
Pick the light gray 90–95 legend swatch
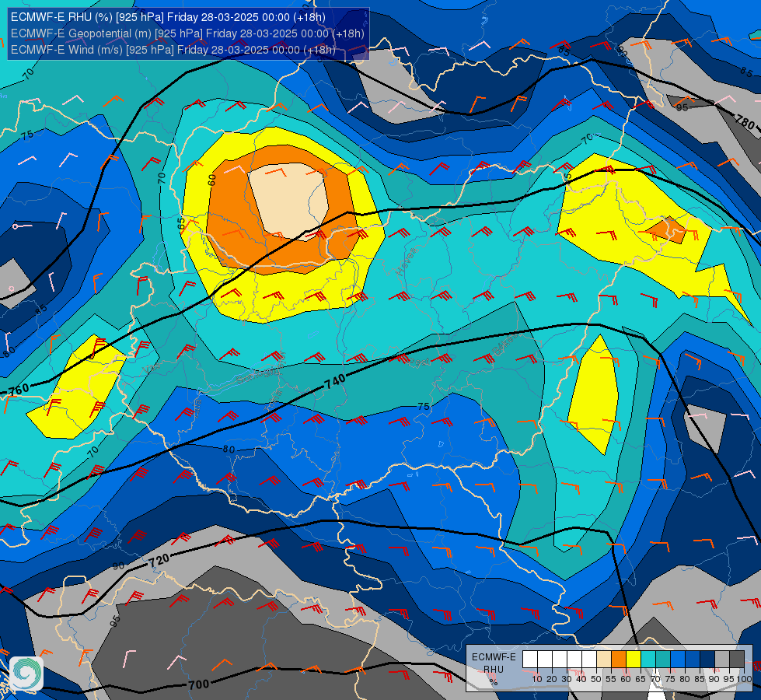(722, 660)
